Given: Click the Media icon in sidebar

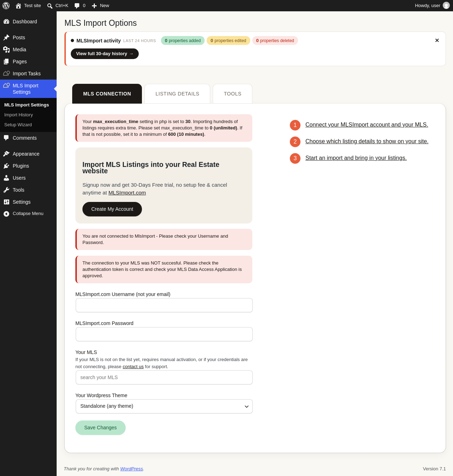Looking at the screenshot, I should [6, 50].
